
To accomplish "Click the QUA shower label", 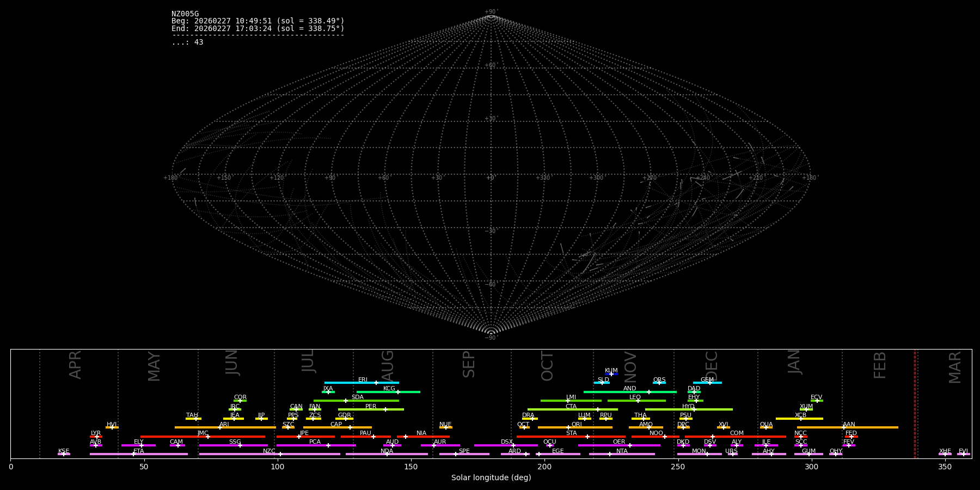I will point(767,425).
